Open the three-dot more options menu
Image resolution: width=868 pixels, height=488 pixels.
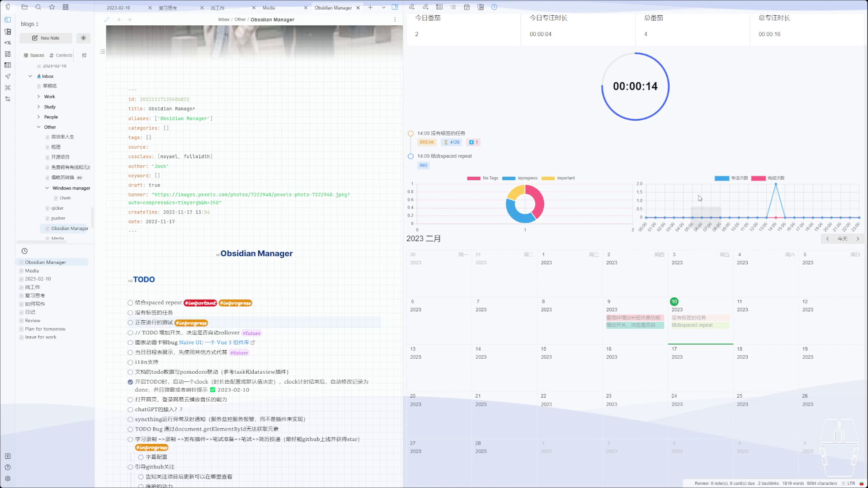click(x=395, y=19)
